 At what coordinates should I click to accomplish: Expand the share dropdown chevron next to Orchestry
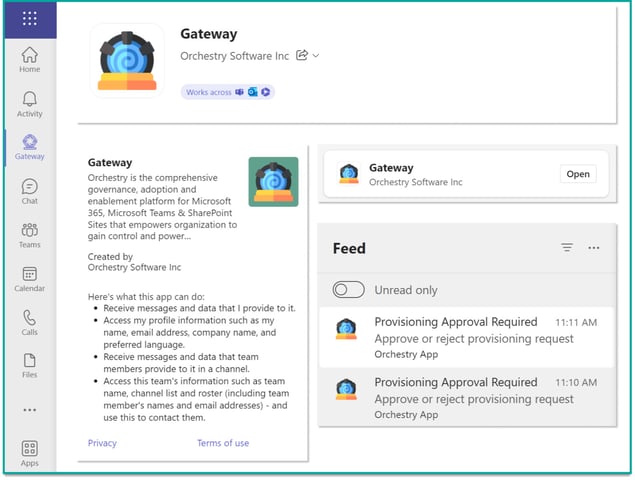tap(316, 56)
